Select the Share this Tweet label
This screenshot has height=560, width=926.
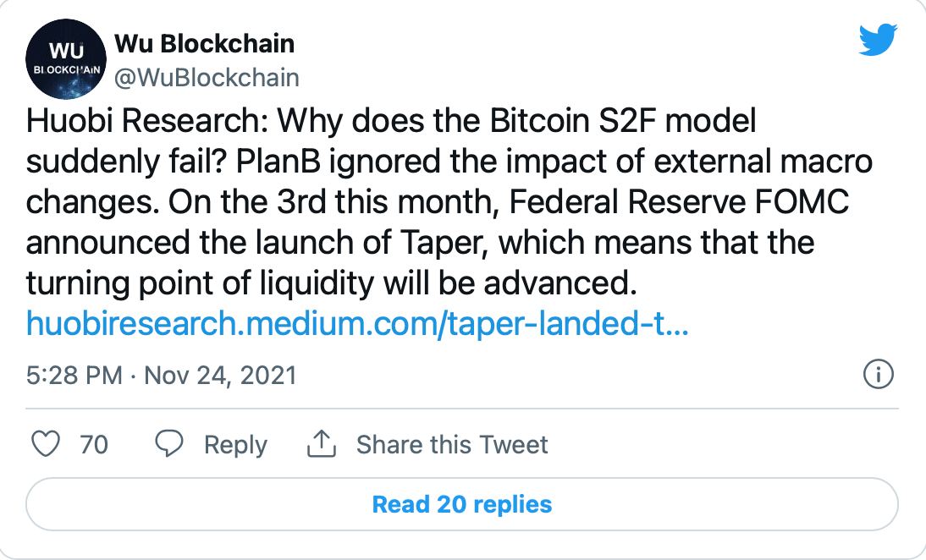click(452, 444)
